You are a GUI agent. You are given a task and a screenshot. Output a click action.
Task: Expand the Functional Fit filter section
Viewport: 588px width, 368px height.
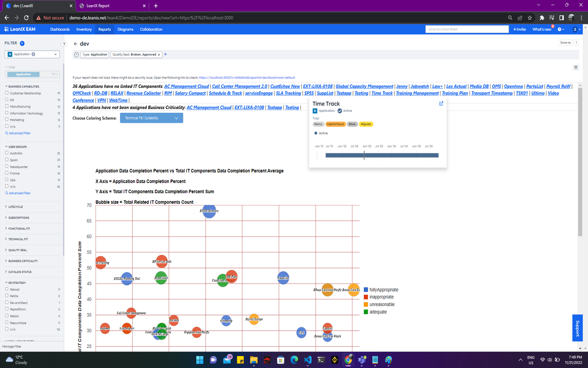[x=18, y=229]
